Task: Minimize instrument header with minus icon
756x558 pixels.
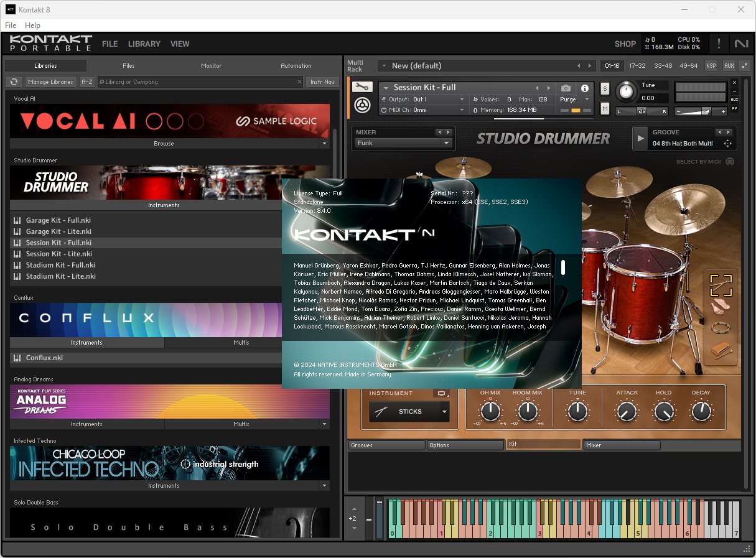Action: pos(734,91)
